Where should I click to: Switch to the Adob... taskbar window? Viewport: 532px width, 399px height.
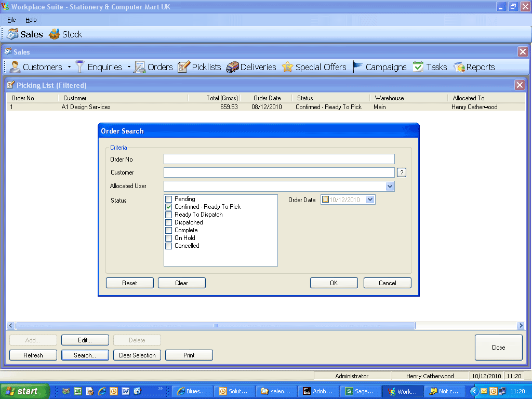(x=318, y=391)
